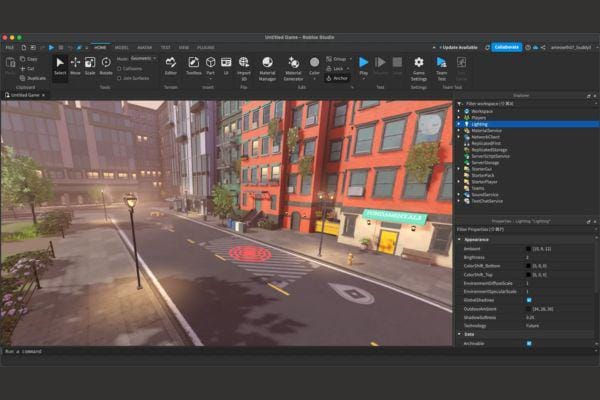
Task: Open the Material Manager
Action: pos(267,68)
